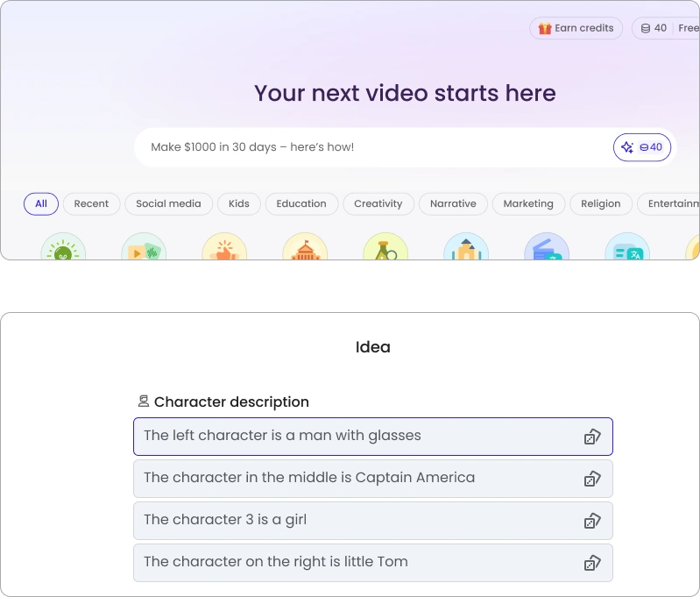
Task: Select the Education category tab
Action: tap(301, 203)
